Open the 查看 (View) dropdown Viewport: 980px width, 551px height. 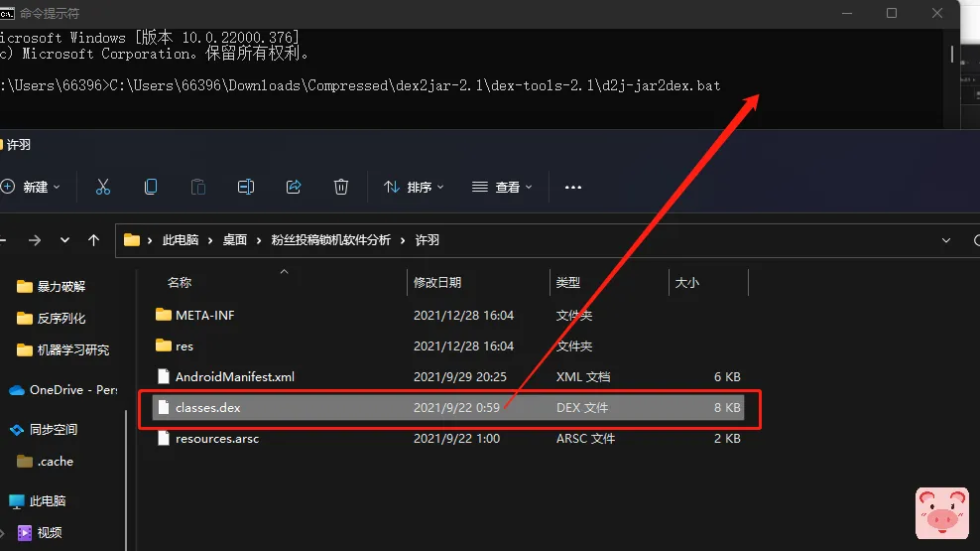click(x=502, y=187)
